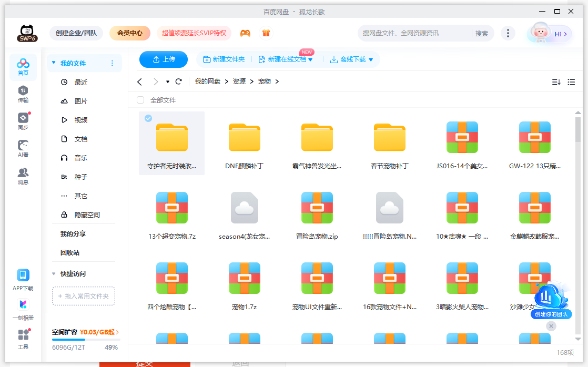The image size is (588, 367).
Task: Open the 新建在线文档 dropdown arrow
Action: (x=310, y=60)
